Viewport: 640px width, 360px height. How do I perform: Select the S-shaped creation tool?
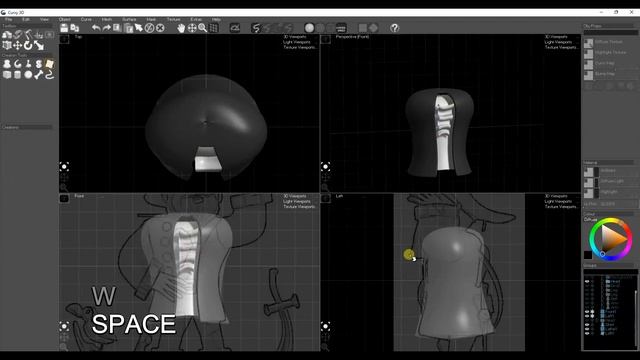click(x=39, y=64)
